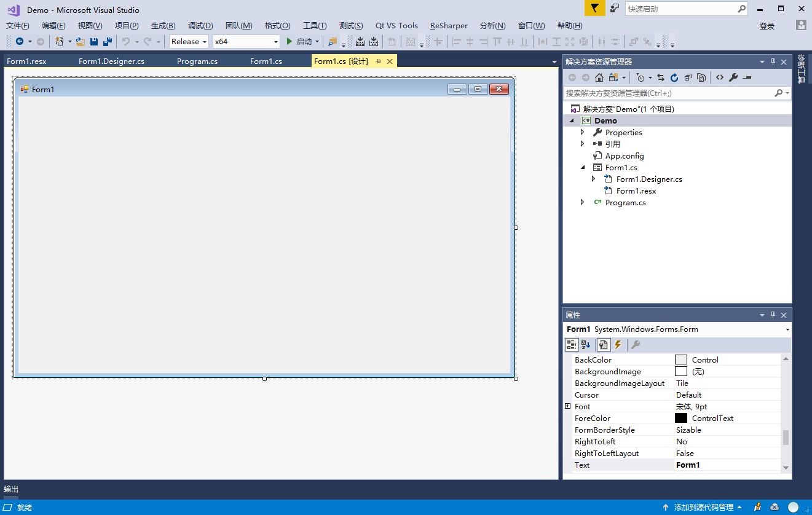812x515 pixels.
Task: Switch to the Program.cs tab
Action: pos(197,61)
